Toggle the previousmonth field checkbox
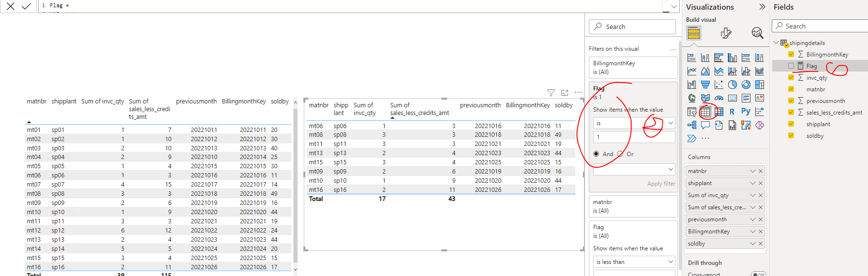Screen dimensions: 868x276 coord(791,101)
